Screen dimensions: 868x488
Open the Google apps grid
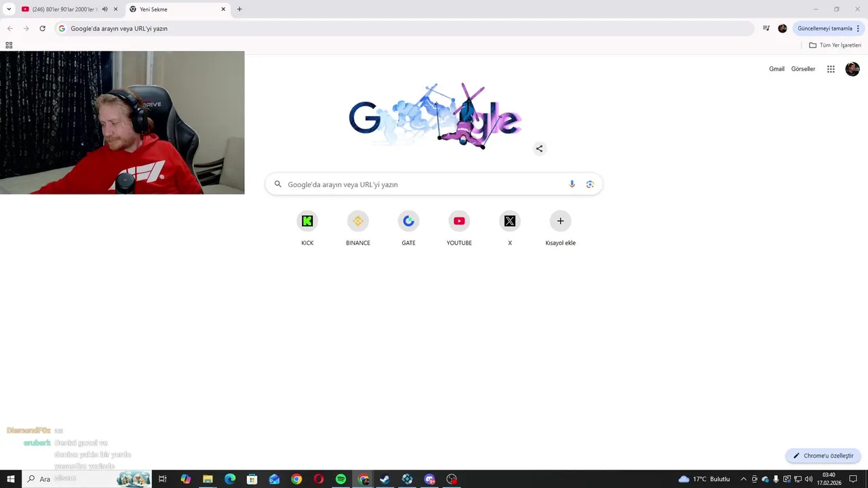click(x=831, y=69)
